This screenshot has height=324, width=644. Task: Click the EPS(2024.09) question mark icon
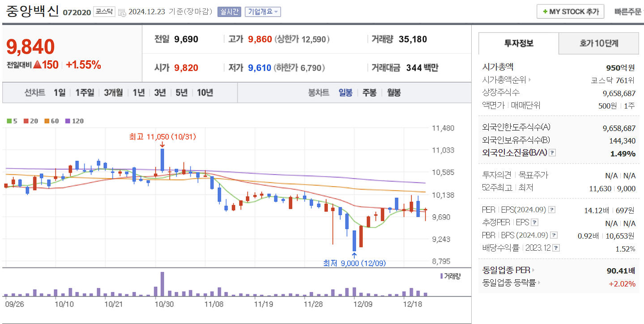click(552, 210)
